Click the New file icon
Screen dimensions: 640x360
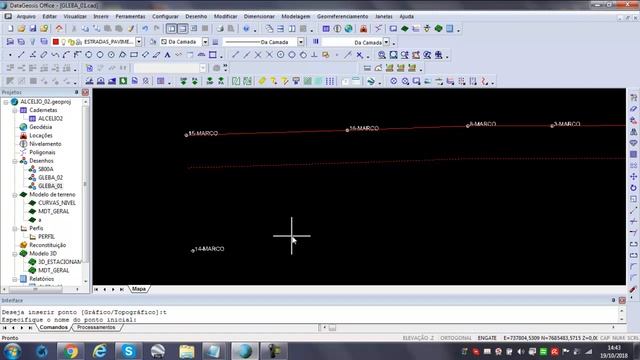[10, 29]
